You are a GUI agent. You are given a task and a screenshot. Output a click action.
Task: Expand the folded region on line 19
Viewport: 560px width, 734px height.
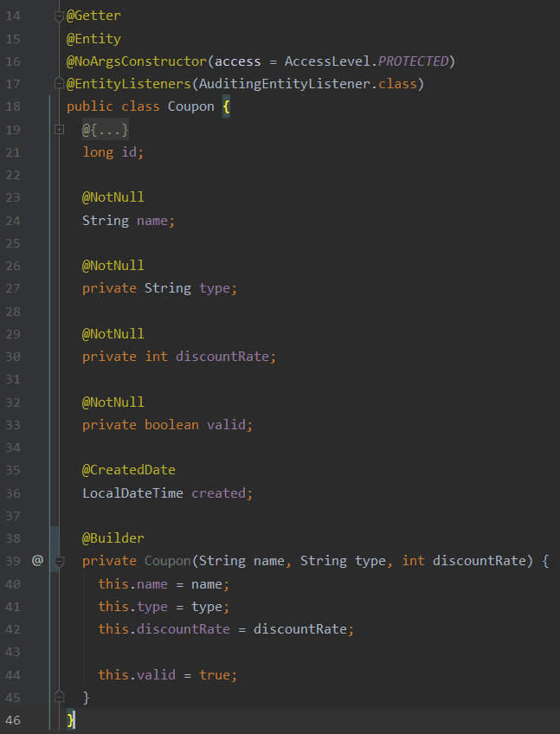60,130
